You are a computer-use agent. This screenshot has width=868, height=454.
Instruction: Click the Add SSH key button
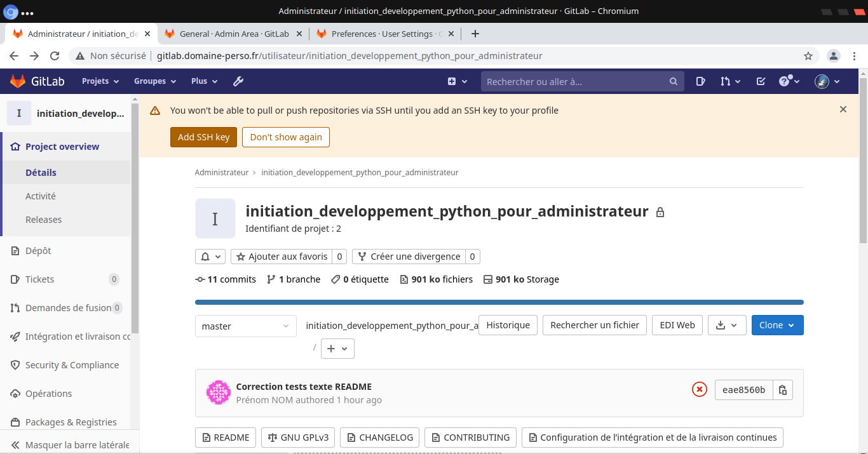(x=203, y=137)
